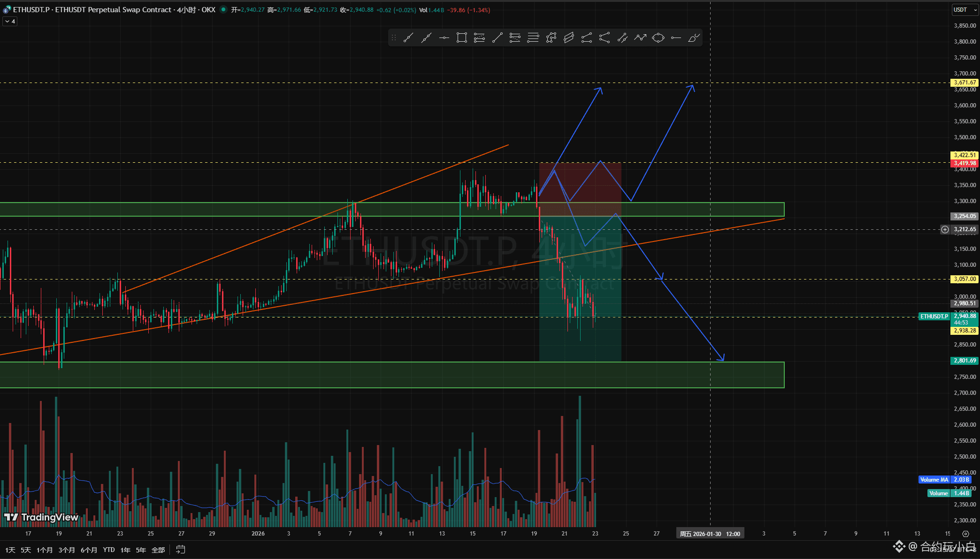Select the rectangle drawing tool

tap(462, 38)
